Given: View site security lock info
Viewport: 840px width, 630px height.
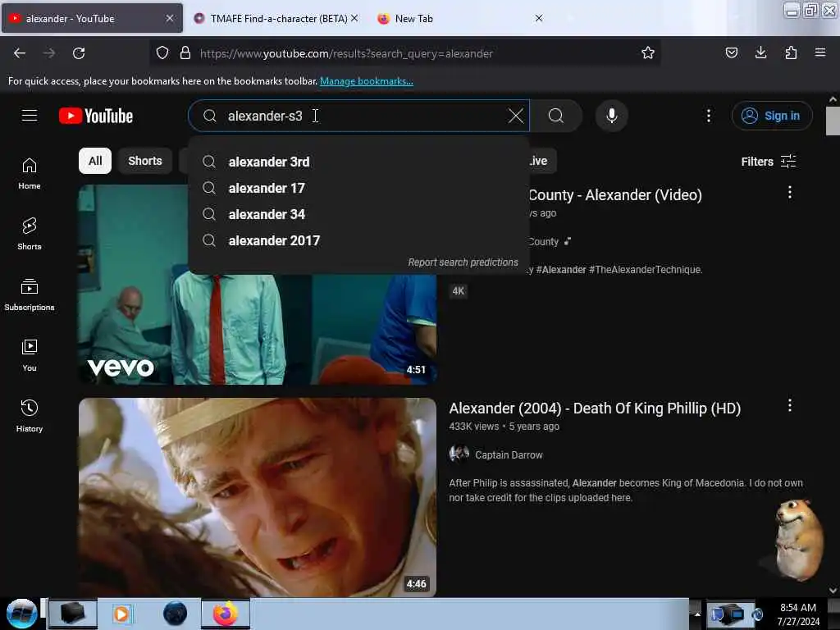Looking at the screenshot, I should (185, 52).
